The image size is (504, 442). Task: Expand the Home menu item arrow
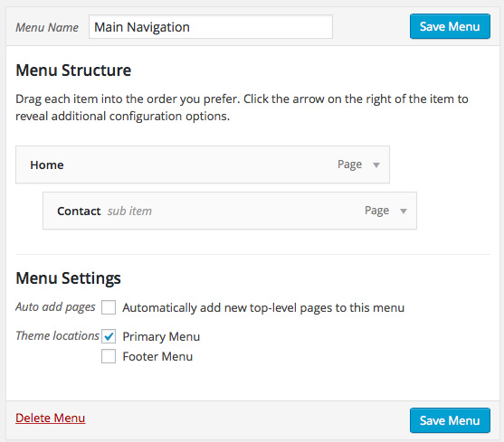coord(376,165)
